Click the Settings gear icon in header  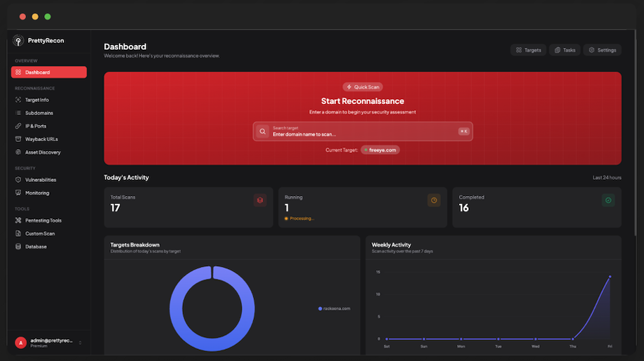(x=591, y=50)
